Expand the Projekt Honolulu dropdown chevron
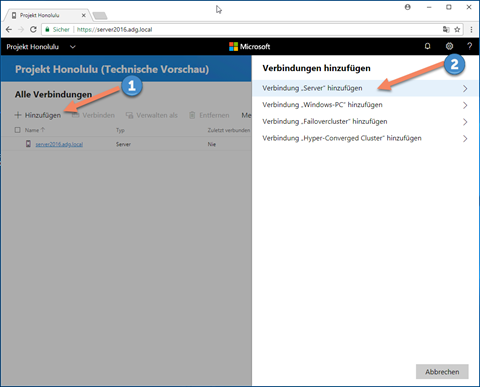 coord(73,47)
